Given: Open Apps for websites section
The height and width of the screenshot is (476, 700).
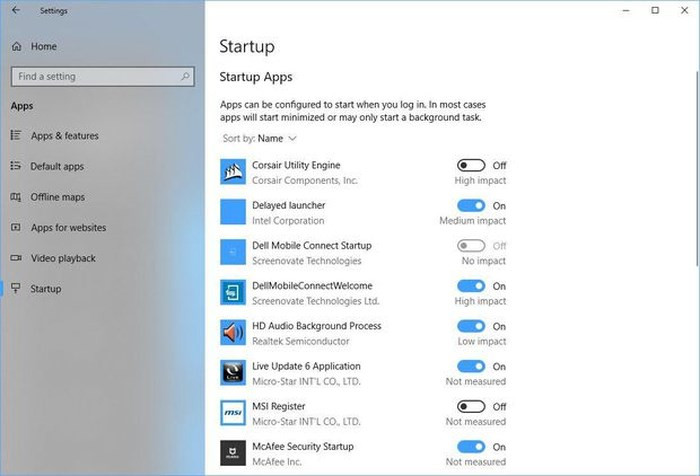Looking at the screenshot, I should tap(68, 228).
